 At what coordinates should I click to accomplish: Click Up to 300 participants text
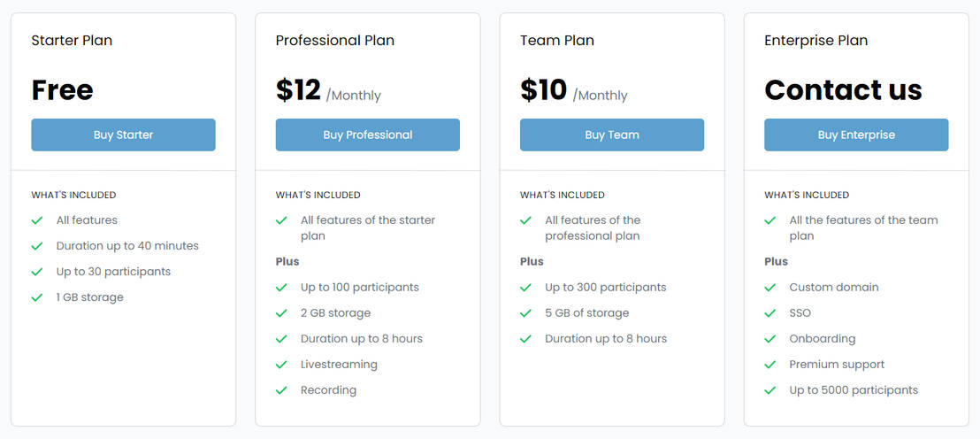pyautogui.click(x=605, y=288)
